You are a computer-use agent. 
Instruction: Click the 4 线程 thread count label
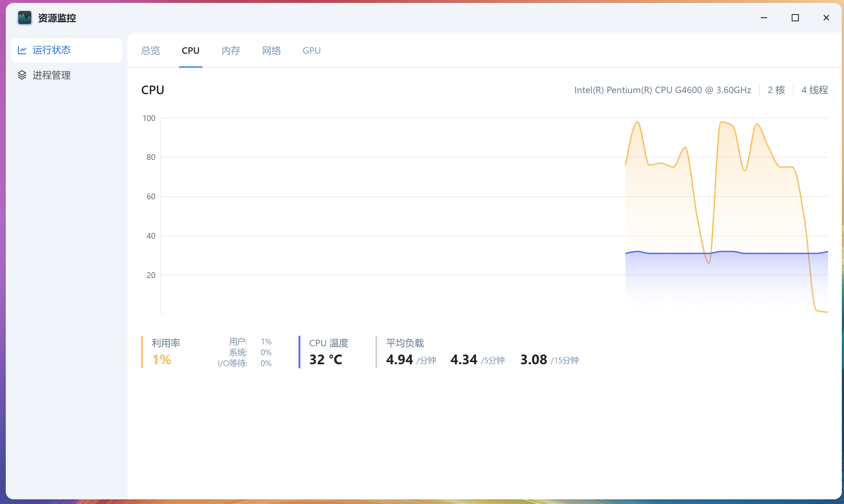point(815,90)
